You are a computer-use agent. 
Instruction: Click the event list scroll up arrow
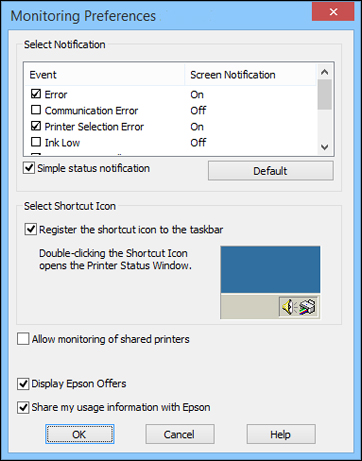[x=325, y=72]
